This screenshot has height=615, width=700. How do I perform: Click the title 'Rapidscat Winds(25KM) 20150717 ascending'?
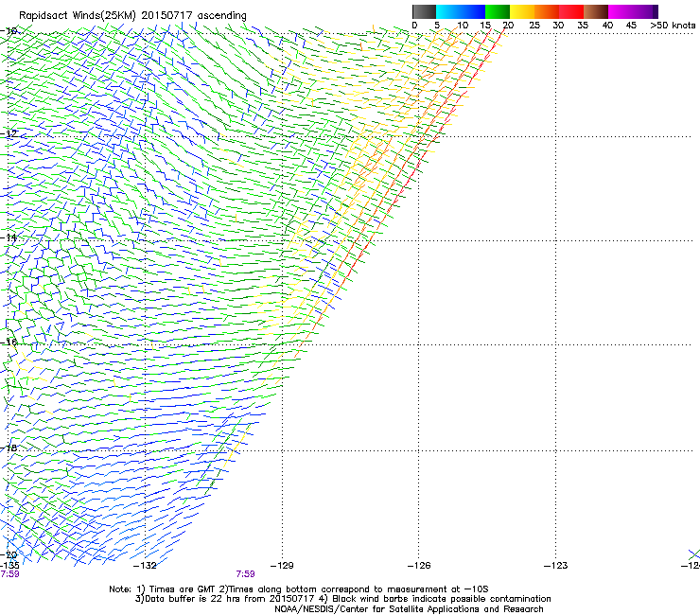132,16
